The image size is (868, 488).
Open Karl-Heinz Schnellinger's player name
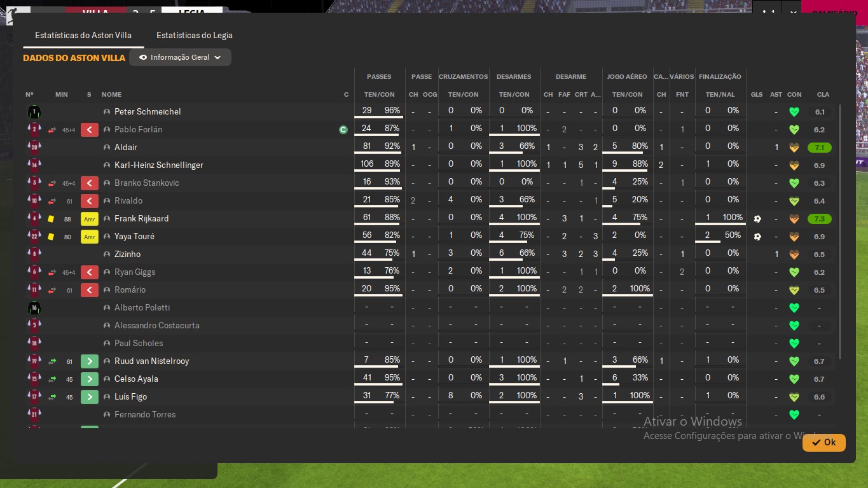tap(159, 165)
